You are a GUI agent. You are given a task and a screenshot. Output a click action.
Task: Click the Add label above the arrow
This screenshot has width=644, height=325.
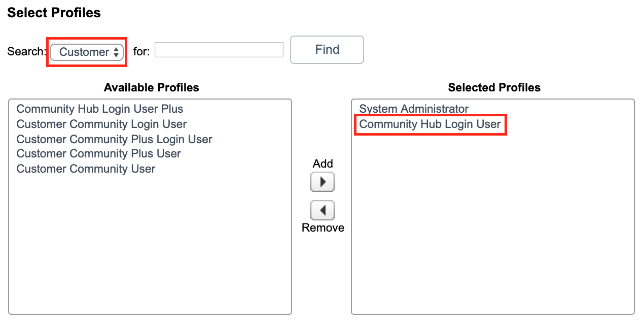(323, 164)
